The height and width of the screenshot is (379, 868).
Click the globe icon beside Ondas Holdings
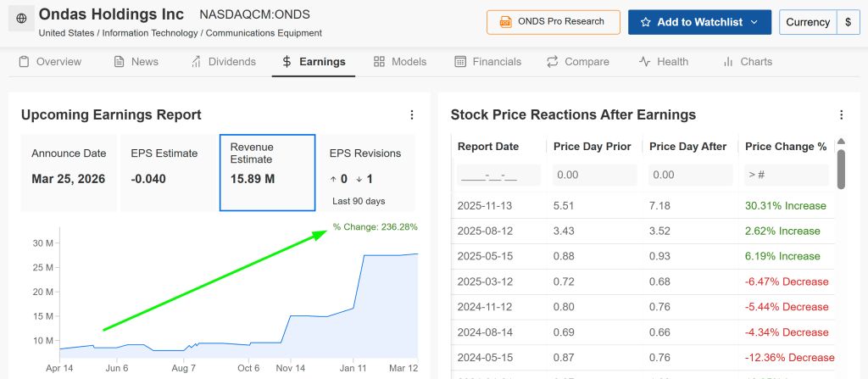pyautogui.click(x=21, y=17)
